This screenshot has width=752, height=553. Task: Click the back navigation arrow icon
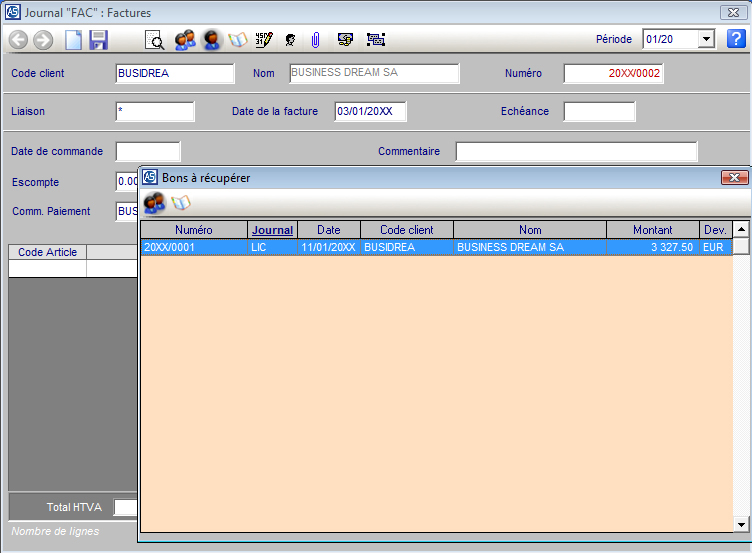coord(18,40)
